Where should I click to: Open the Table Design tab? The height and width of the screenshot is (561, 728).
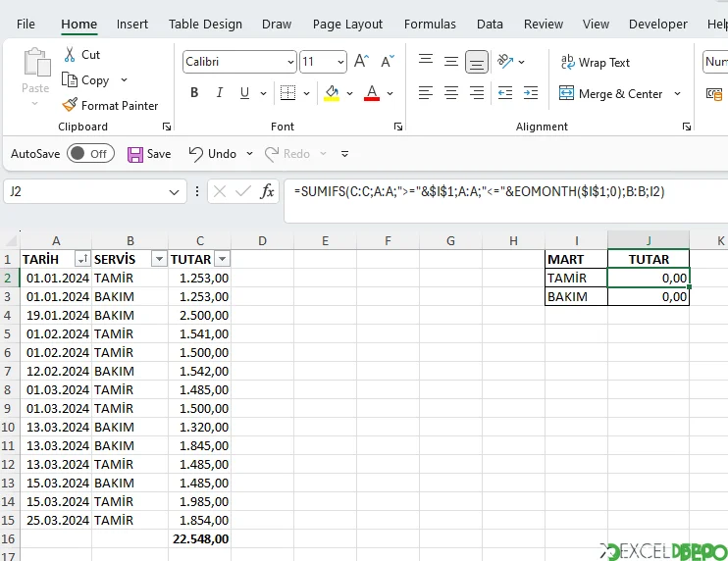205,25
